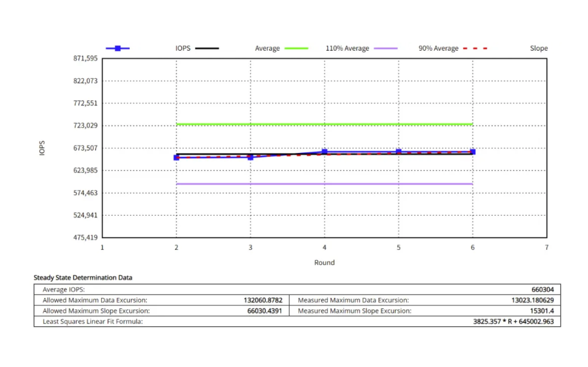Screen dimensions: 588x367
Task: Click the IOPS data point at round 6
Action: (x=473, y=152)
